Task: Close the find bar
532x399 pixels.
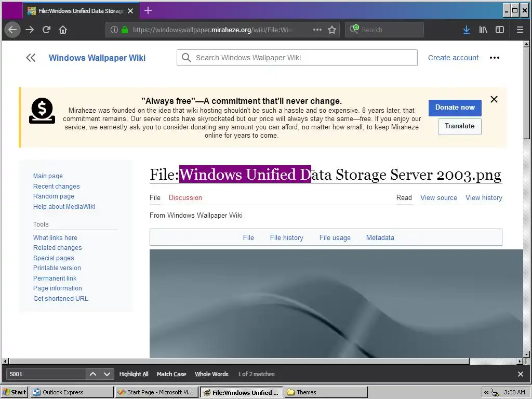Action: click(x=521, y=374)
